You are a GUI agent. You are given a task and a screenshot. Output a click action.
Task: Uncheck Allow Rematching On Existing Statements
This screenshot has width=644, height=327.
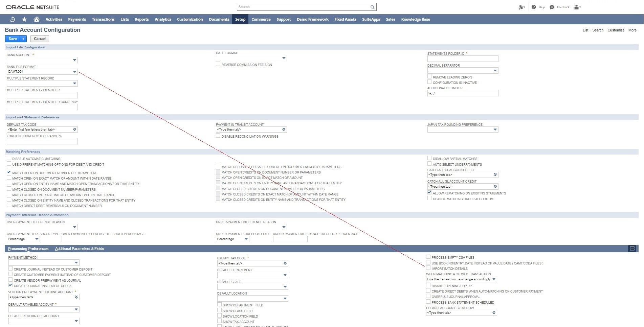(x=429, y=192)
